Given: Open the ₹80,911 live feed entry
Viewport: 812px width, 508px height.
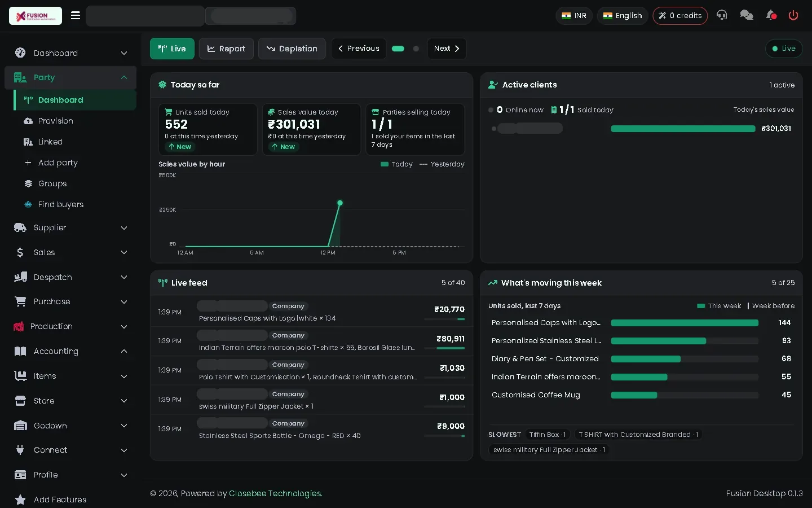Looking at the screenshot, I should [x=311, y=341].
